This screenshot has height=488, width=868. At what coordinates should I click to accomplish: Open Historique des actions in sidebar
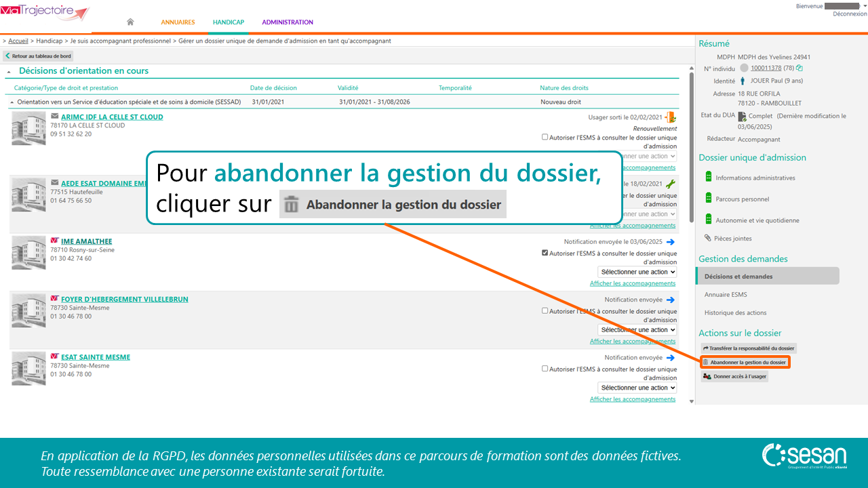[x=735, y=312]
